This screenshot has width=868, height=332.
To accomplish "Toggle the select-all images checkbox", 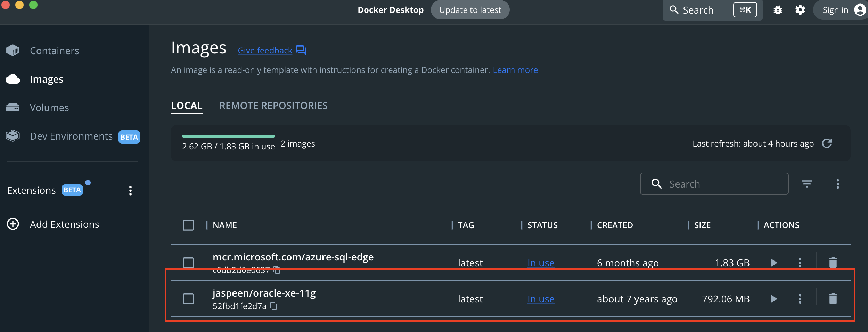I will tap(188, 225).
